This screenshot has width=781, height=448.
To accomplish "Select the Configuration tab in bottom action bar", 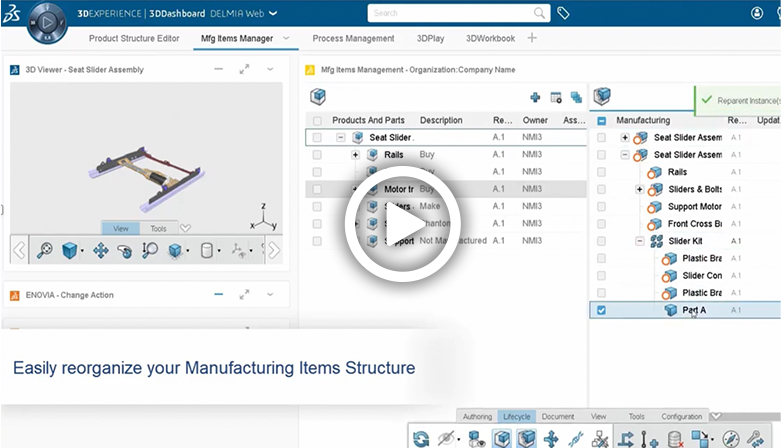I will (681, 417).
